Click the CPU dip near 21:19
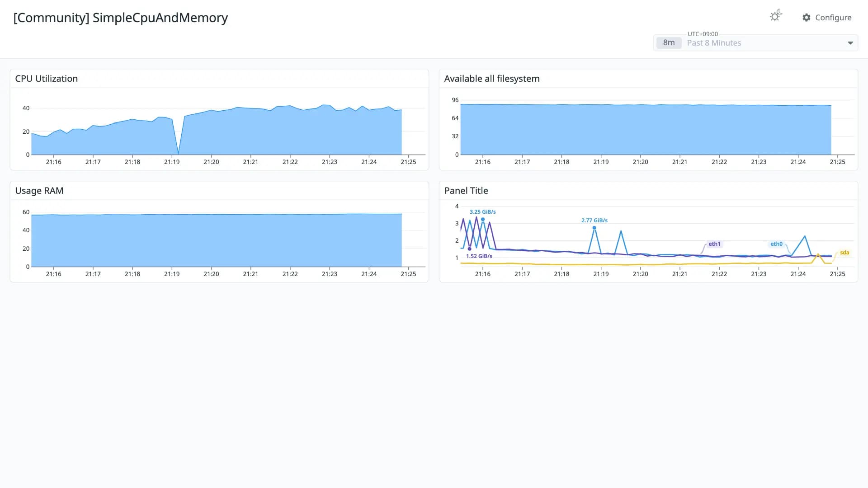 coord(179,153)
